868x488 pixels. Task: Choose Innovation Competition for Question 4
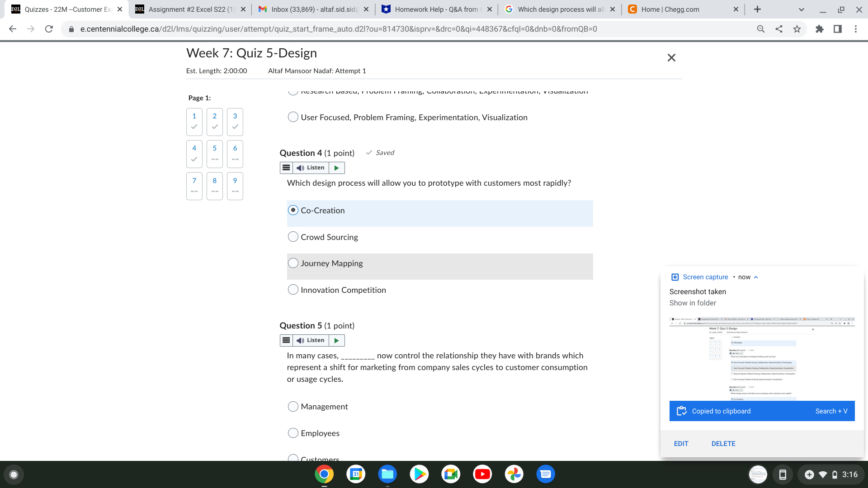(293, 289)
